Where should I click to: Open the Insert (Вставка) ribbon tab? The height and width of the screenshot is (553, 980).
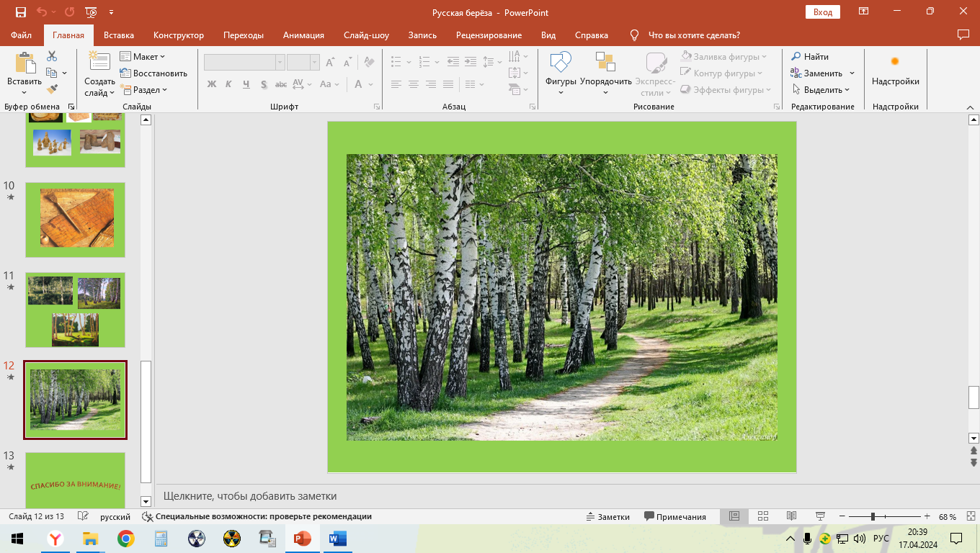pos(119,35)
